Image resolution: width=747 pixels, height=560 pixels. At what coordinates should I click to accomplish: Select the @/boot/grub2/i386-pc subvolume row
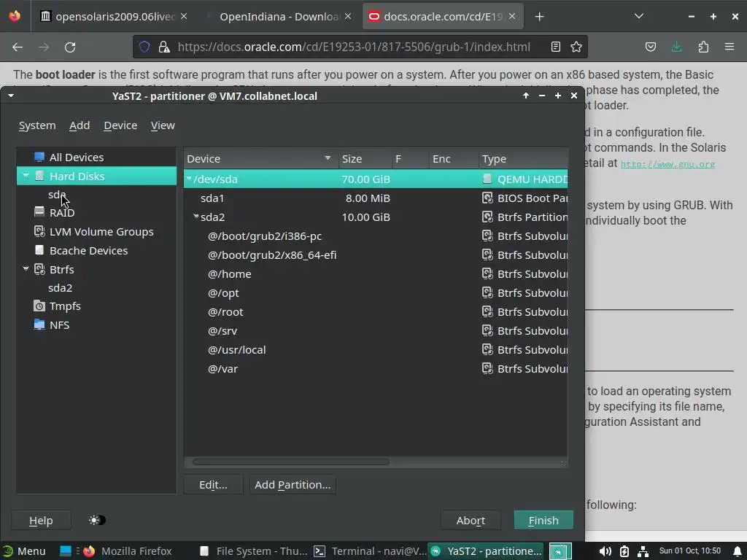click(376, 236)
